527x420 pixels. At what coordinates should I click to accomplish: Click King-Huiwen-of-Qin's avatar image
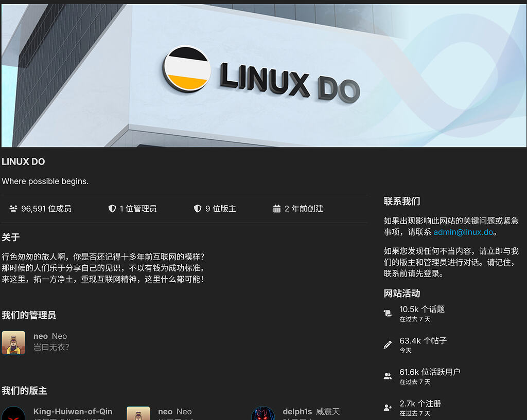[x=13, y=413]
